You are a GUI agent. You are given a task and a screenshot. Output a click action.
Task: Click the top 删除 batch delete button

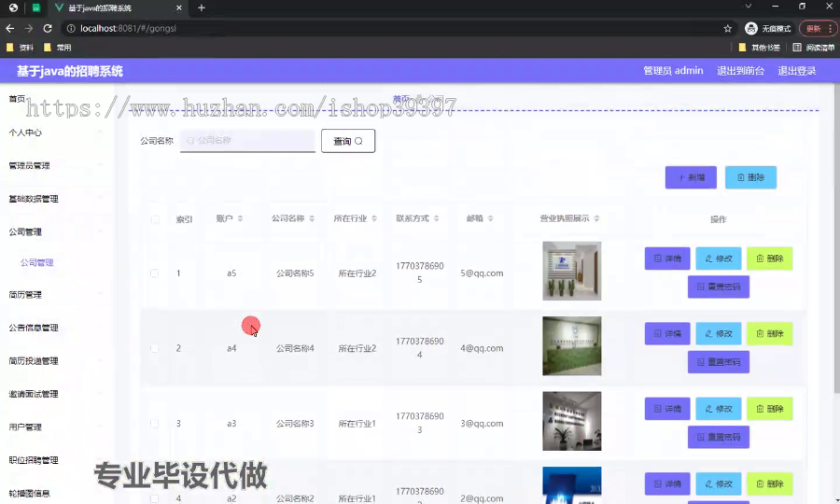pos(750,177)
